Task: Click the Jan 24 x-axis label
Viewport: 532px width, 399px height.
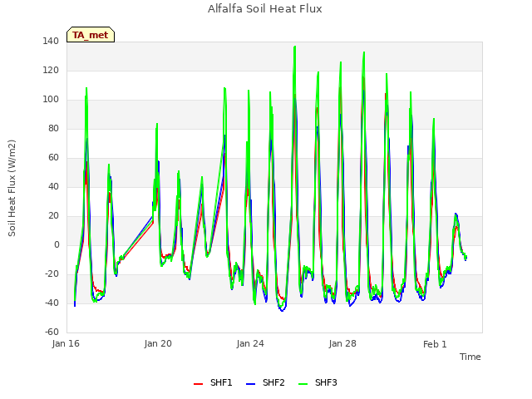Action: tap(250, 343)
